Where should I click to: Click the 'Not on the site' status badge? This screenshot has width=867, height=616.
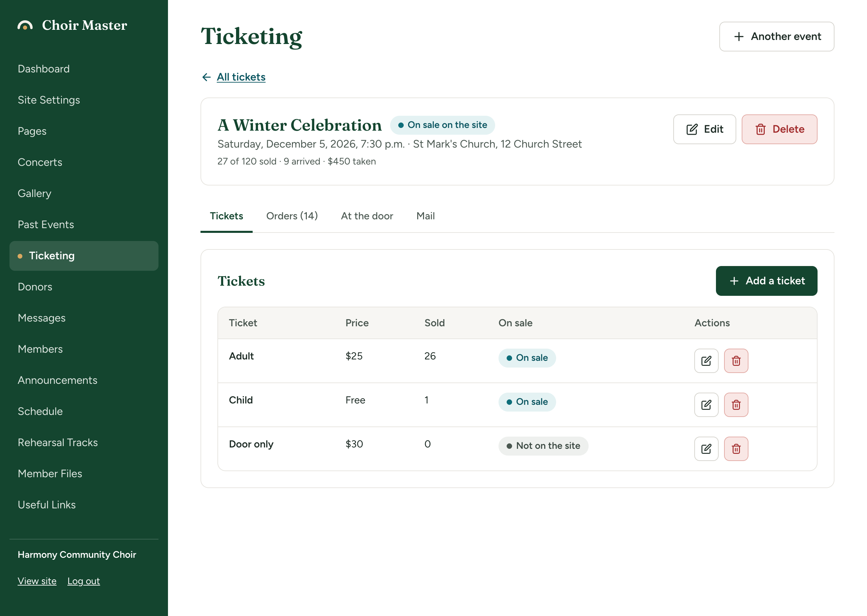[x=543, y=446]
